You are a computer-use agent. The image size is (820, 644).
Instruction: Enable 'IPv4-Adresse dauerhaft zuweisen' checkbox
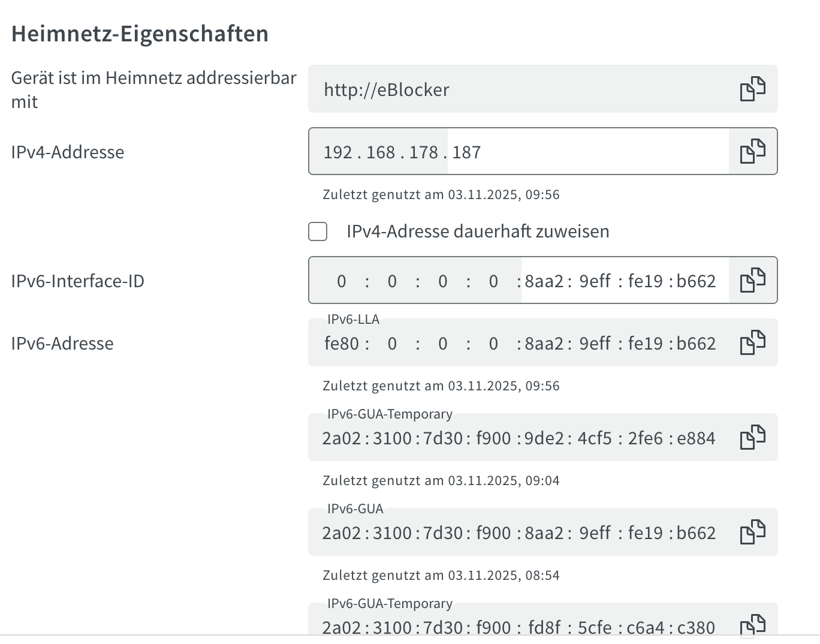(318, 231)
